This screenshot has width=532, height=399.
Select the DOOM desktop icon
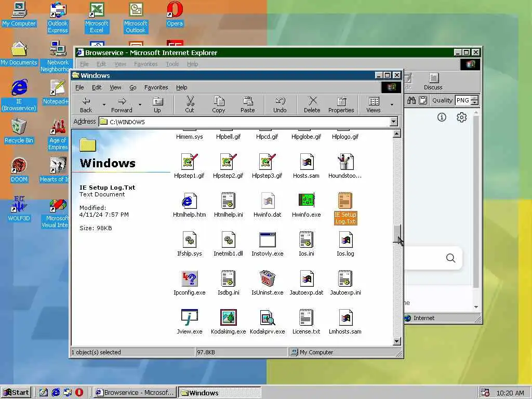pos(19,170)
